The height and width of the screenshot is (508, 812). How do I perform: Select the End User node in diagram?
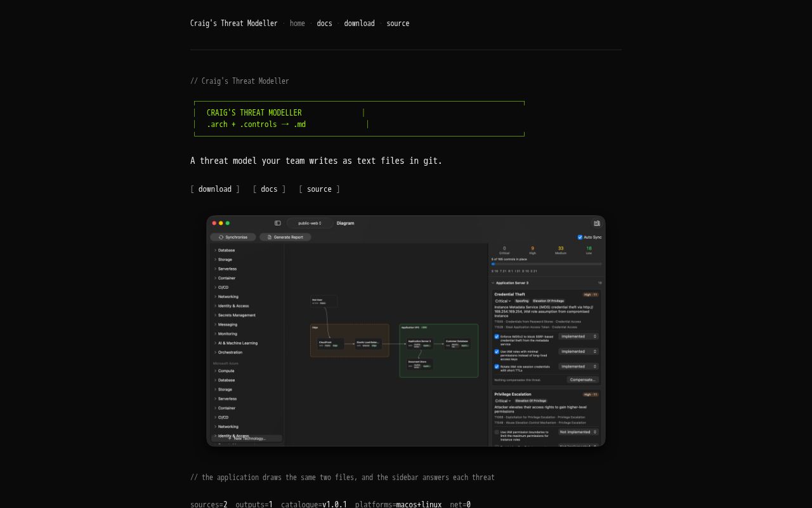[324, 301]
